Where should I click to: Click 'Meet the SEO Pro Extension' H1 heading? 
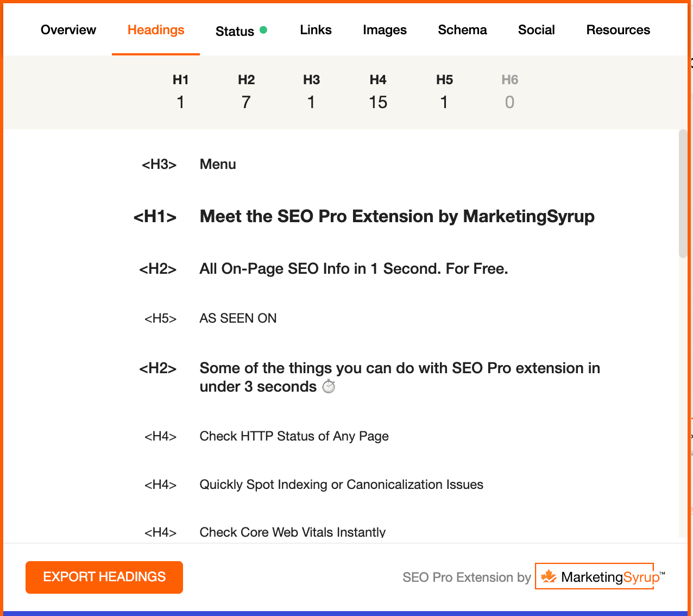[397, 216]
